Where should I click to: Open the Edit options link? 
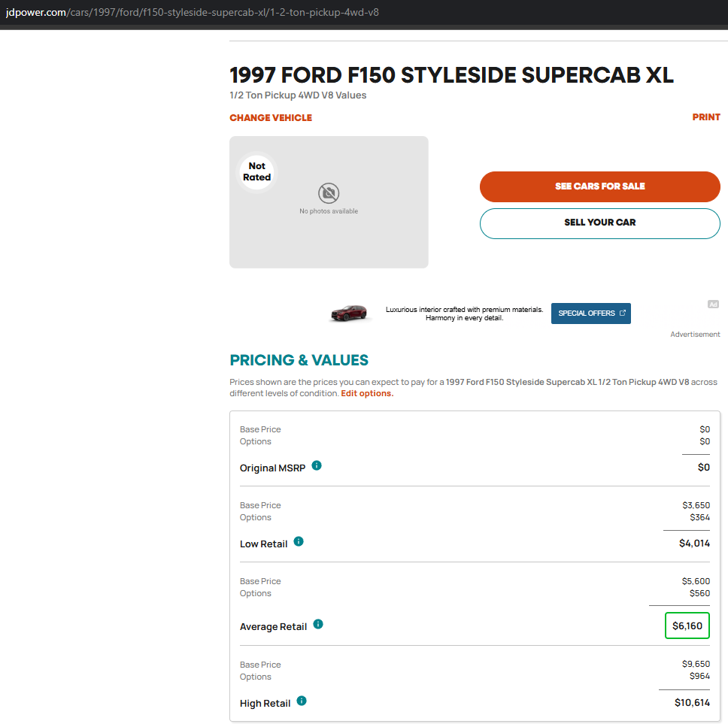click(x=367, y=393)
